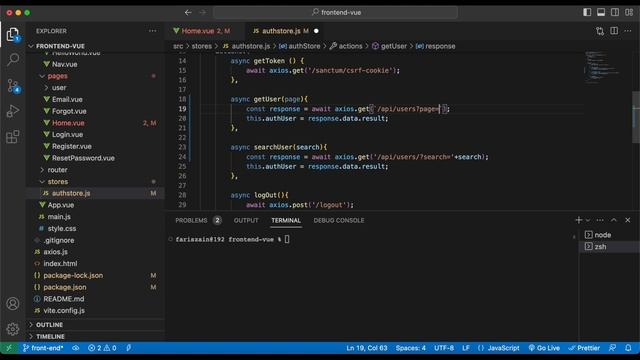Viewport: 640px width, 360px height.
Task: Click the actions breadcrumb item
Action: [x=346, y=46]
